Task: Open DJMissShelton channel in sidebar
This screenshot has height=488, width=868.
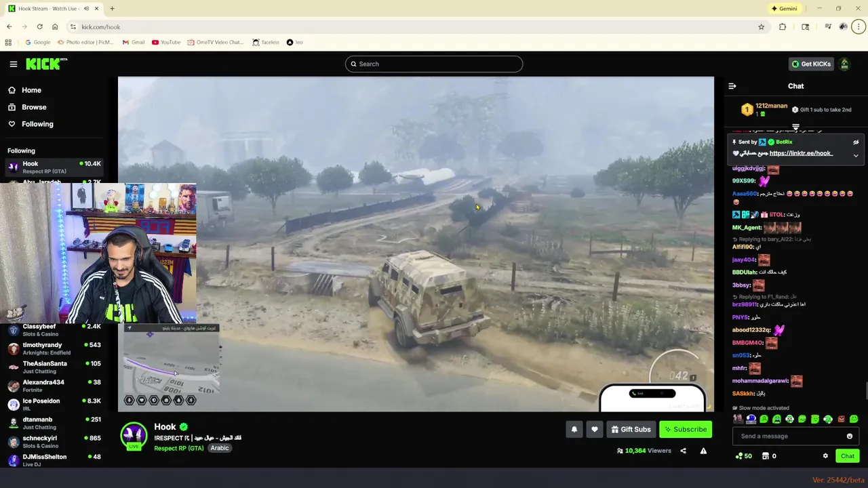Action: pyautogui.click(x=54, y=460)
